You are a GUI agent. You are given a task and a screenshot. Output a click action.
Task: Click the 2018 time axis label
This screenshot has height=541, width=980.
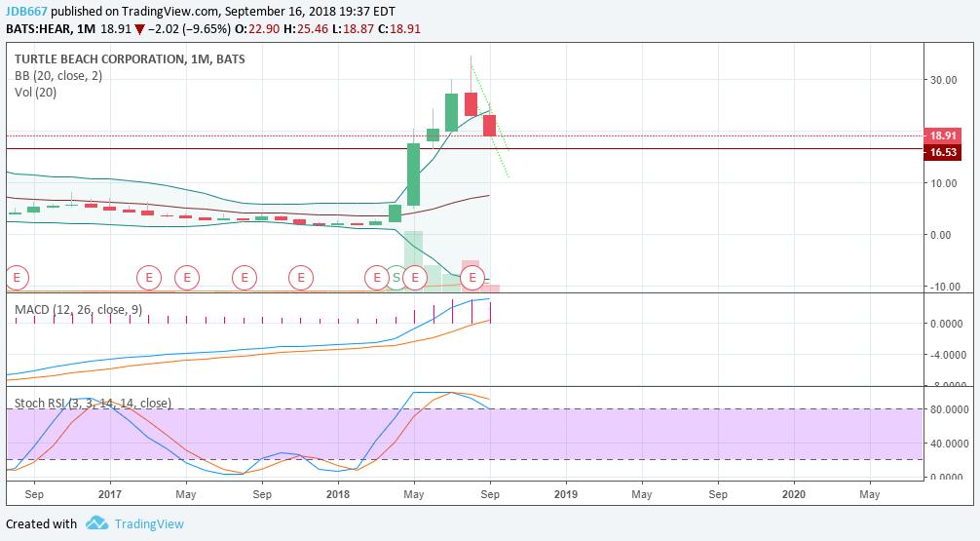[338, 494]
